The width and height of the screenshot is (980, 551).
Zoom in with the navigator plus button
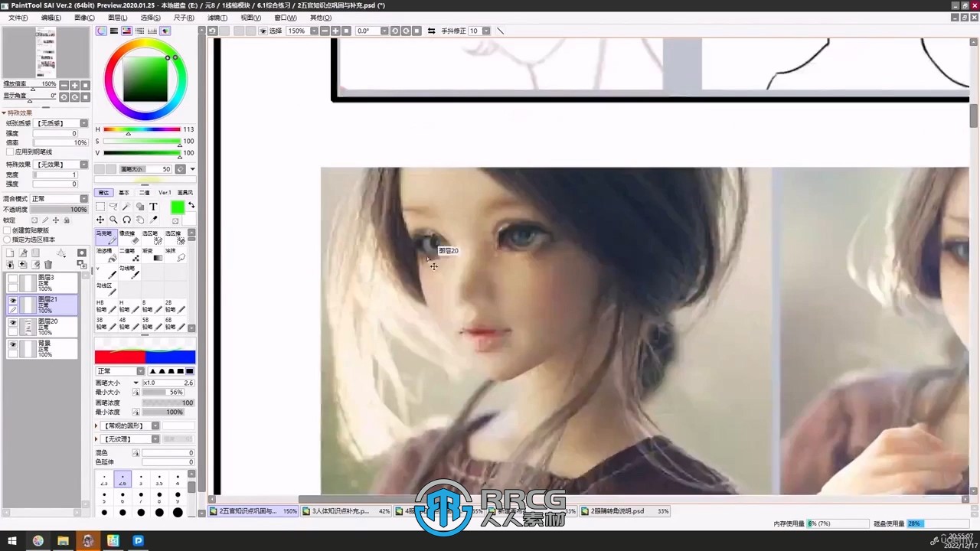pyautogui.click(x=75, y=85)
